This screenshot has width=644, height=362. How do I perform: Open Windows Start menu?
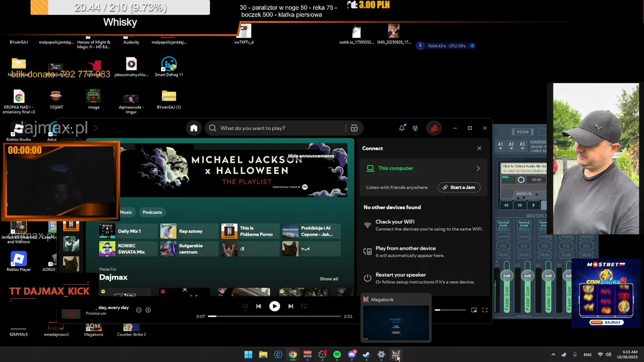click(x=248, y=354)
